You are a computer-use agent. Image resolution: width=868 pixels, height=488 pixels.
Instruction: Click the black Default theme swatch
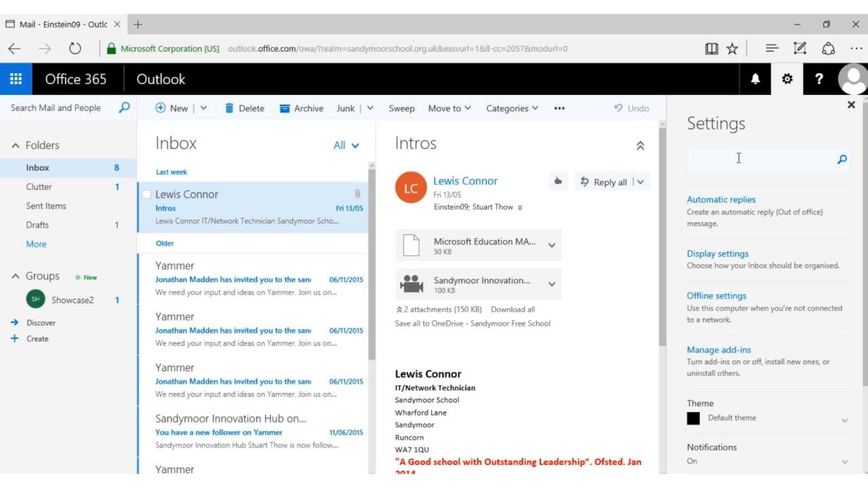click(x=693, y=418)
